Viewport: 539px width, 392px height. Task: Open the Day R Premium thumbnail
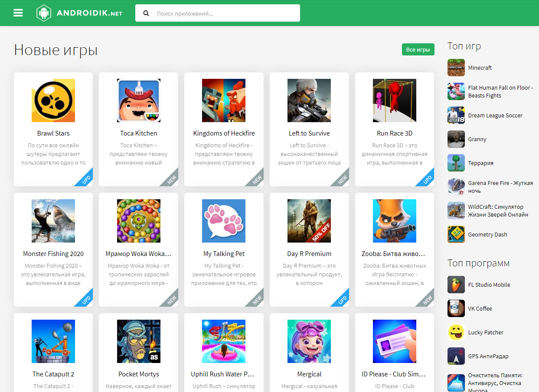pyautogui.click(x=309, y=221)
